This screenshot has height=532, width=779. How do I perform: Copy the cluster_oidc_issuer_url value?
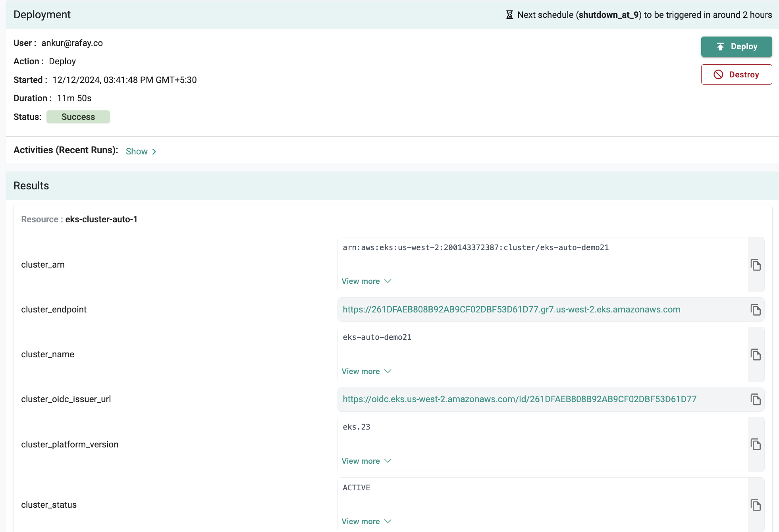click(756, 399)
